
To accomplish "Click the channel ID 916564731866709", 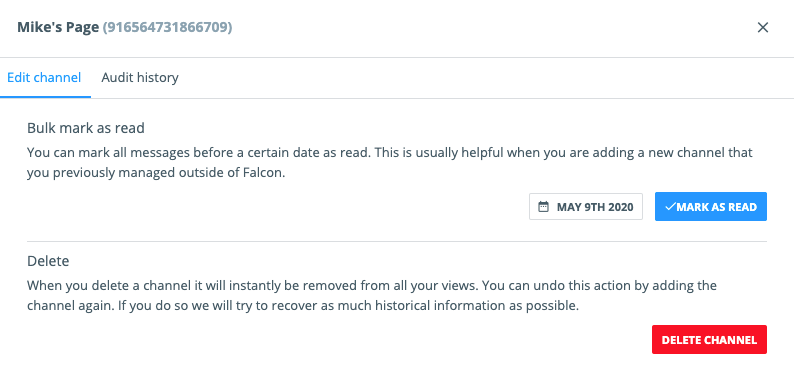I will point(168,27).
